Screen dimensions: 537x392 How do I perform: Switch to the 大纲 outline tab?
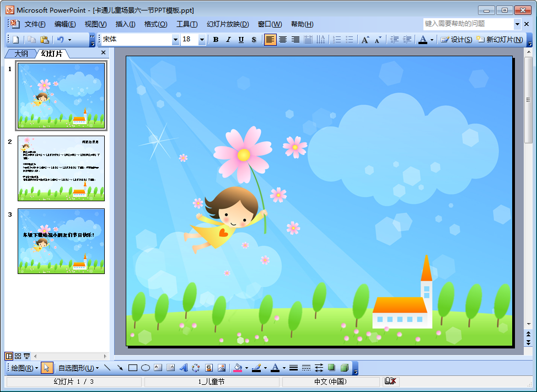click(22, 53)
